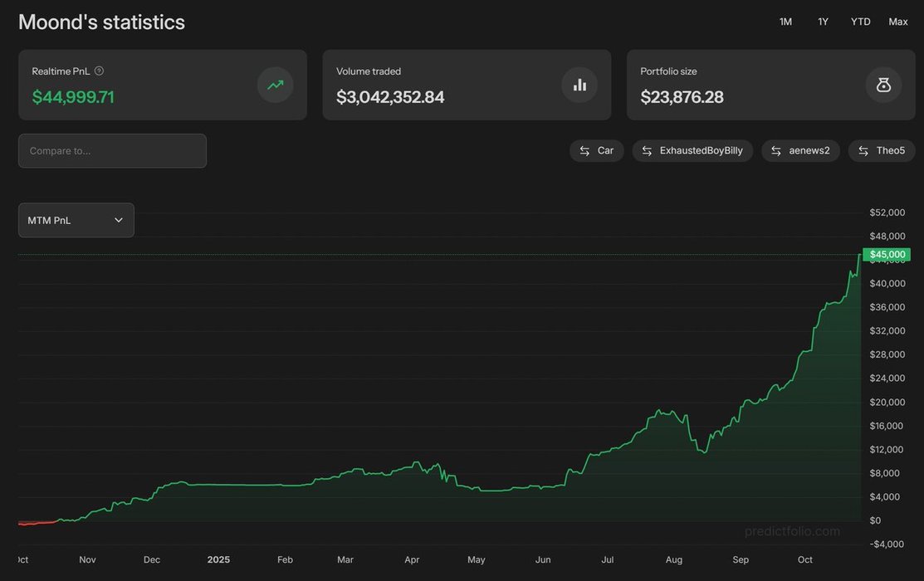Open the predictfolio.com watermark link

[x=792, y=531]
